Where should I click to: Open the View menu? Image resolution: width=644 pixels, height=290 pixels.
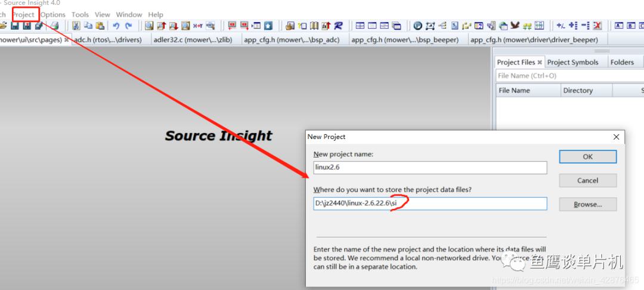103,14
